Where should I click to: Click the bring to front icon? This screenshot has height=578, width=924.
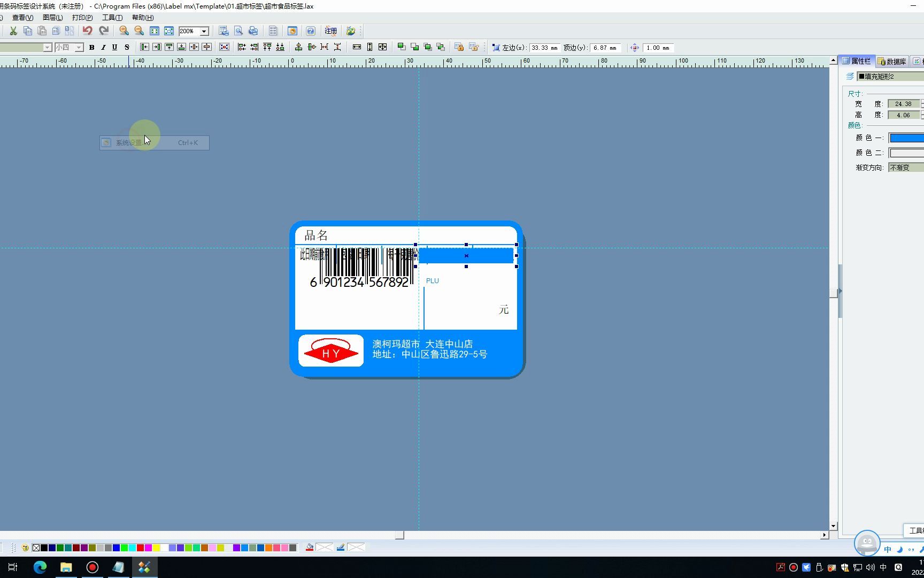402,47
